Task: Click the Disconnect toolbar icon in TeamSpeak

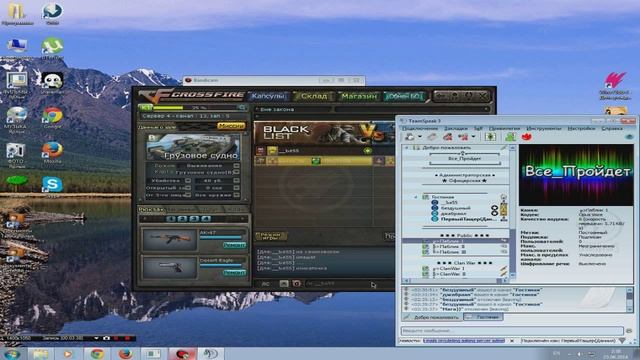Action: [x=432, y=137]
